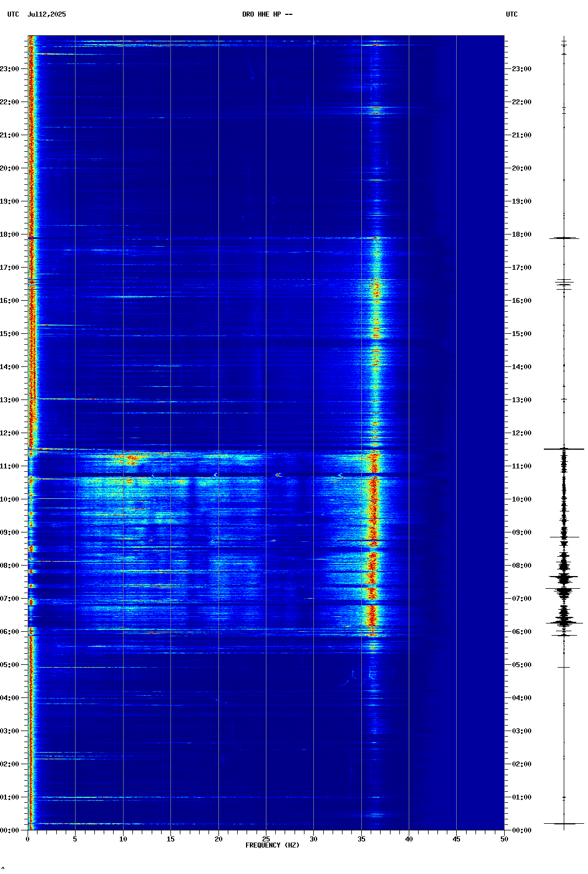This screenshot has width=588, height=874.
Task: Click the left-axis 10:00 time label
Action: (9, 499)
